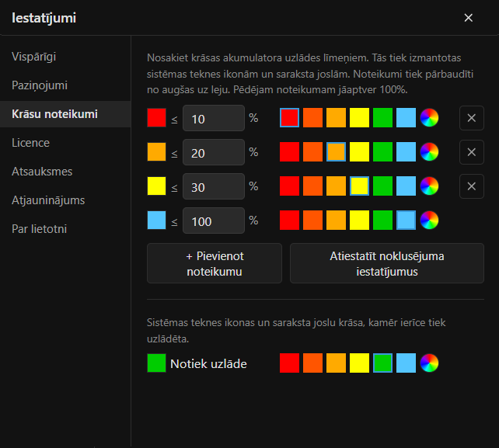Open custom color wheel for 100% rule
499x448 pixels.
point(429,220)
